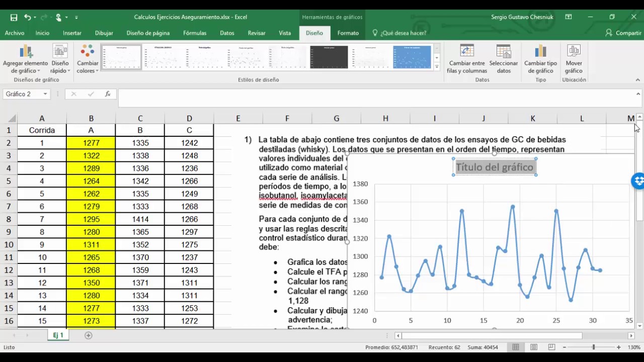Click the Mover gráfico button
The image size is (644, 362).
pos(574,59)
